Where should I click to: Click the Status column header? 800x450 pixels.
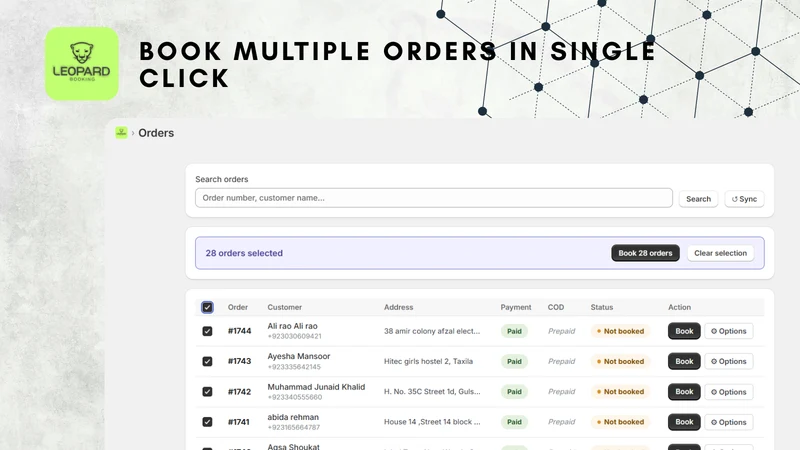[x=602, y=307]
